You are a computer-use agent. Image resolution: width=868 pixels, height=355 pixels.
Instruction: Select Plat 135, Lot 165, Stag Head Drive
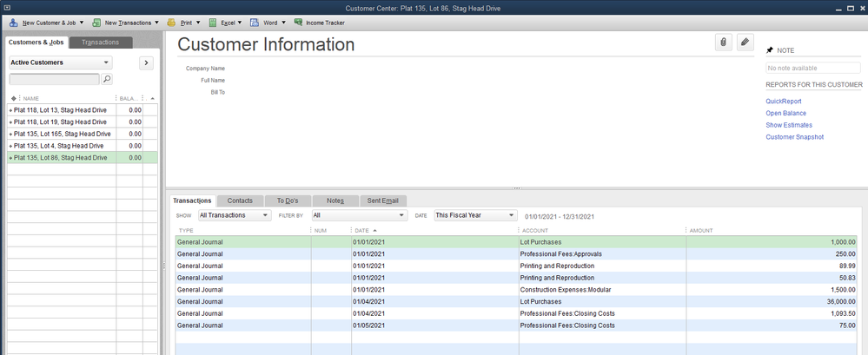(x=82, y=134)
